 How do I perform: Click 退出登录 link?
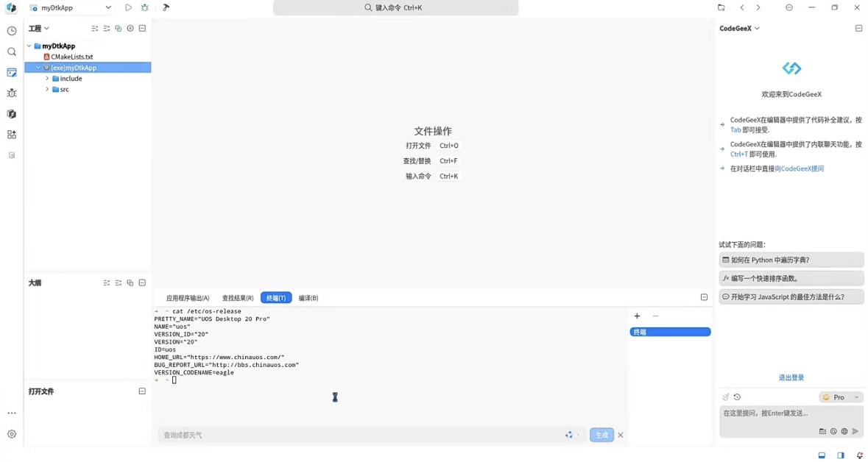791,378
